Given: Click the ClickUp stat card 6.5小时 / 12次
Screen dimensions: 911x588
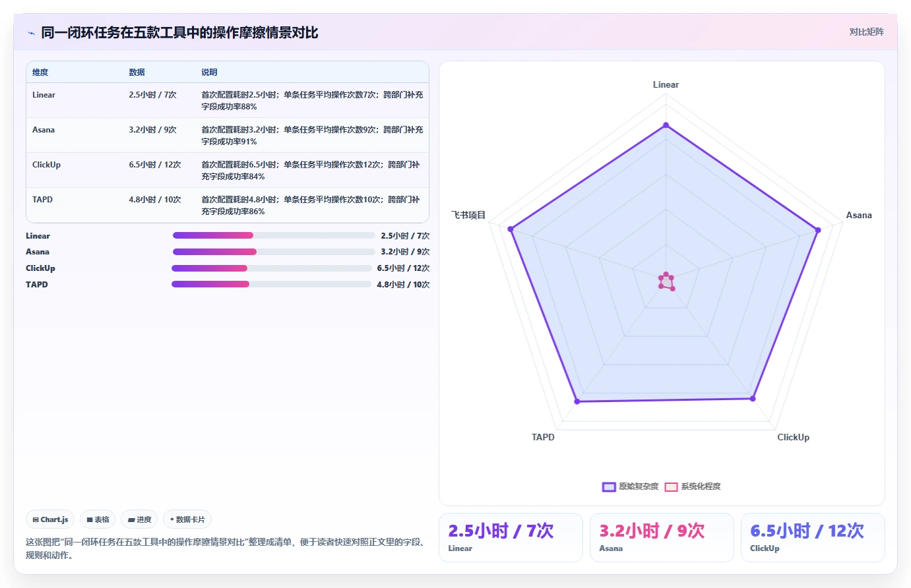Looking at the screenshot, I should 813,537.
